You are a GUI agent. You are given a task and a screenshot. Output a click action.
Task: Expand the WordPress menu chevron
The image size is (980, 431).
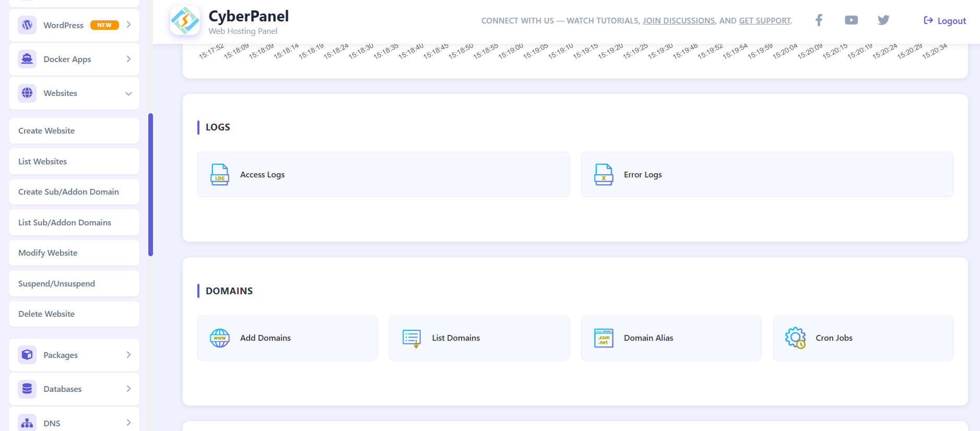point(128,25)
